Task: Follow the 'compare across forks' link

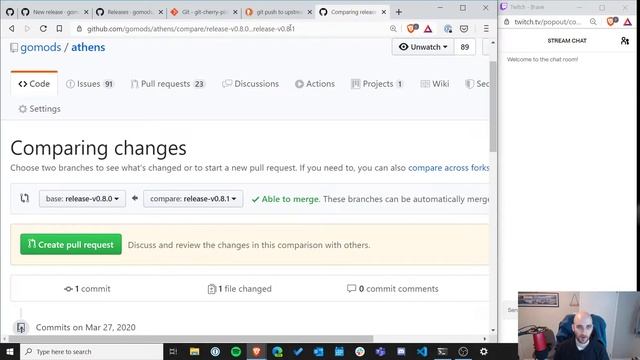Action: tap(449, 168)
